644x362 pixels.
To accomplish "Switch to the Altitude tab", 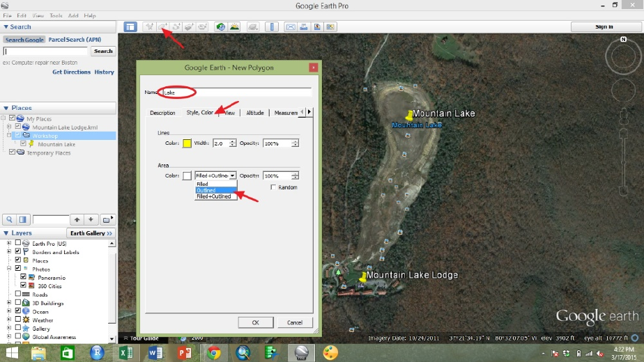I will (x=254, y=113).
